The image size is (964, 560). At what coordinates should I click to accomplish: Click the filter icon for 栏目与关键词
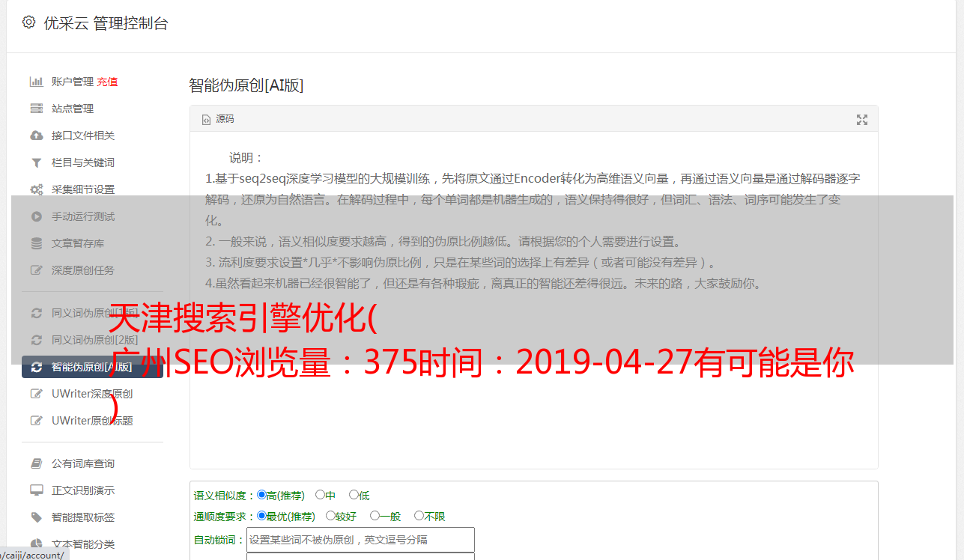click(x=36, y=162)
